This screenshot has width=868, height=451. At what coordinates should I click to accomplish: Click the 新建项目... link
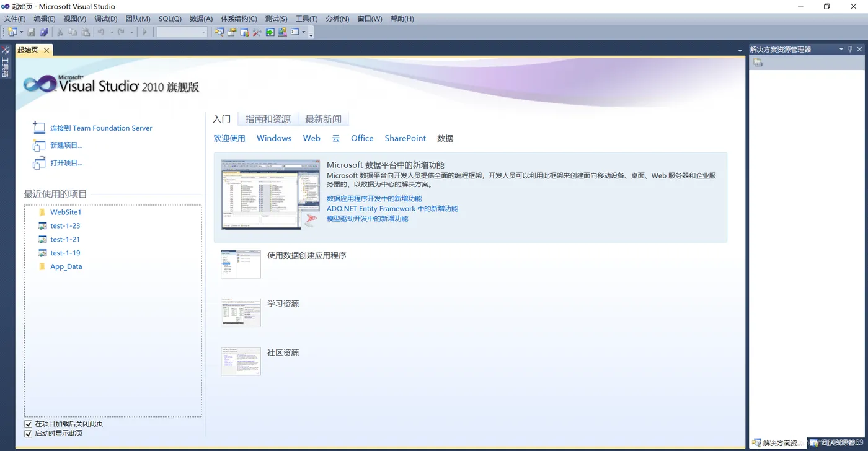[x=66, y=146]
